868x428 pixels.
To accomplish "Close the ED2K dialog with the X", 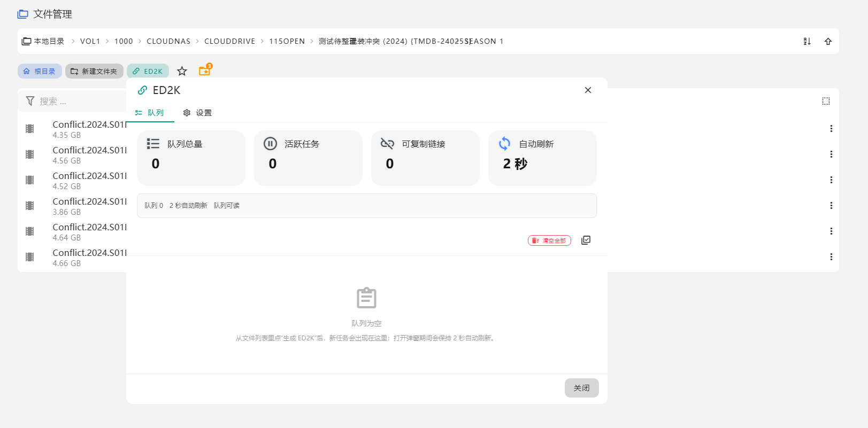I will coord(588,90).
